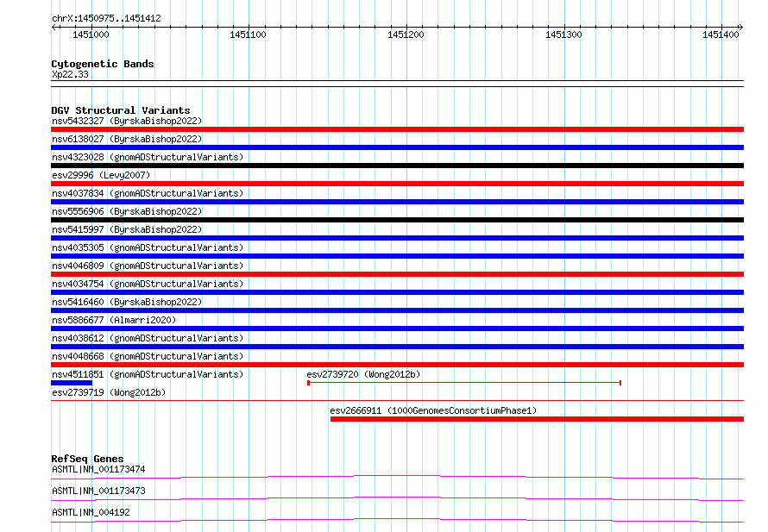
Task: Select the blue bar under nsv5886677
Action: click(x=397, y=329)
